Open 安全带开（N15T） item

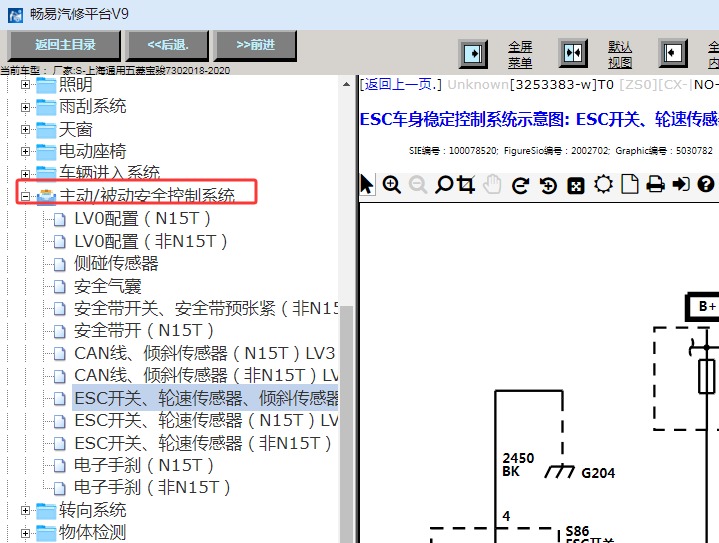coord(144,331)
